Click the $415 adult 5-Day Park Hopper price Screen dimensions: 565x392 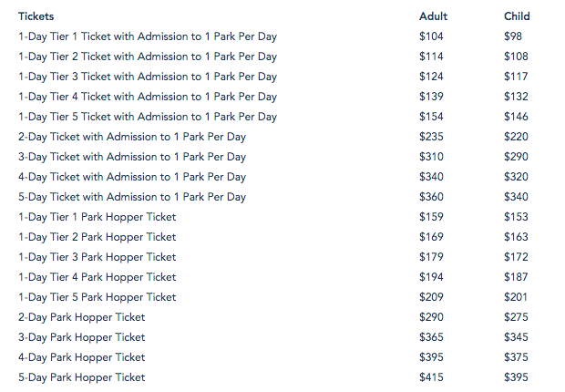pyautogui.click(x=432, y=377)
